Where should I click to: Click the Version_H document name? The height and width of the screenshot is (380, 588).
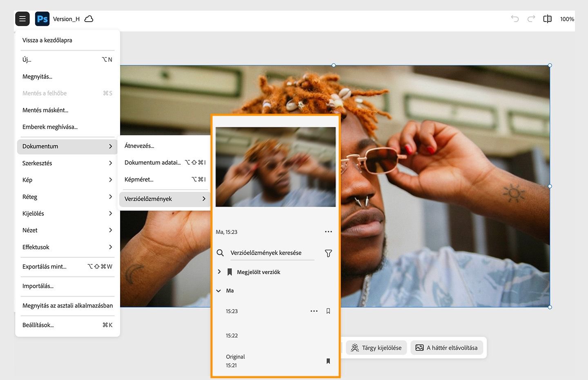tap(66, 19)
